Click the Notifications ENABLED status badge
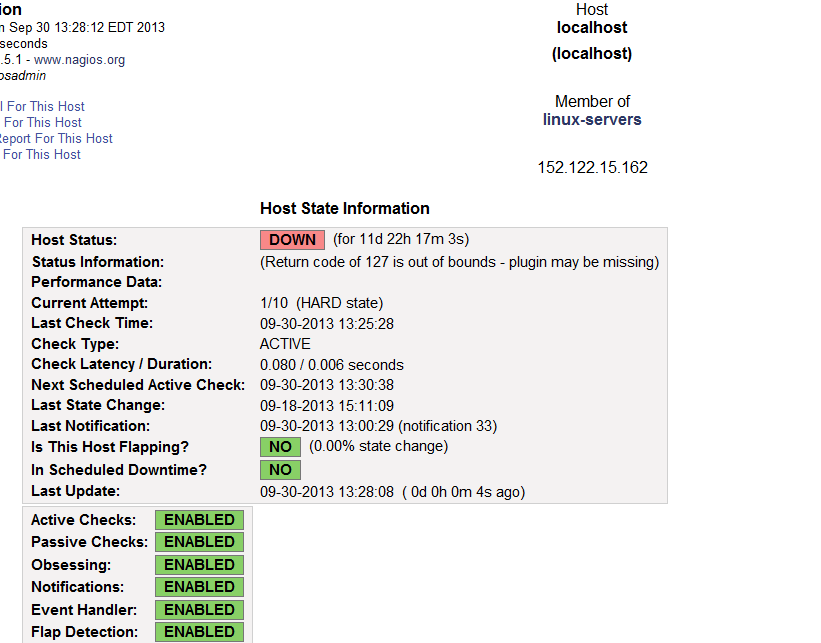This screenshot has height=643, width=821. 199,587
